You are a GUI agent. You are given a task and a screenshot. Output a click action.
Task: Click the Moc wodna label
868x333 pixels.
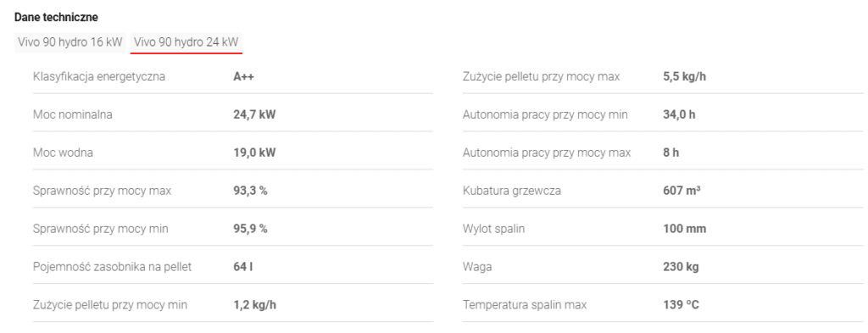(x=63, y=153)
